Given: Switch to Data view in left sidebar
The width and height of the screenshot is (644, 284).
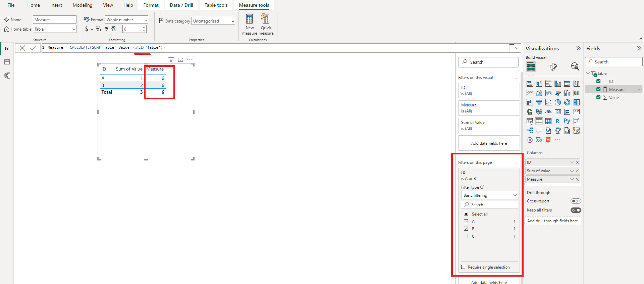Looking at the screenshot, I should pos(7,62).
